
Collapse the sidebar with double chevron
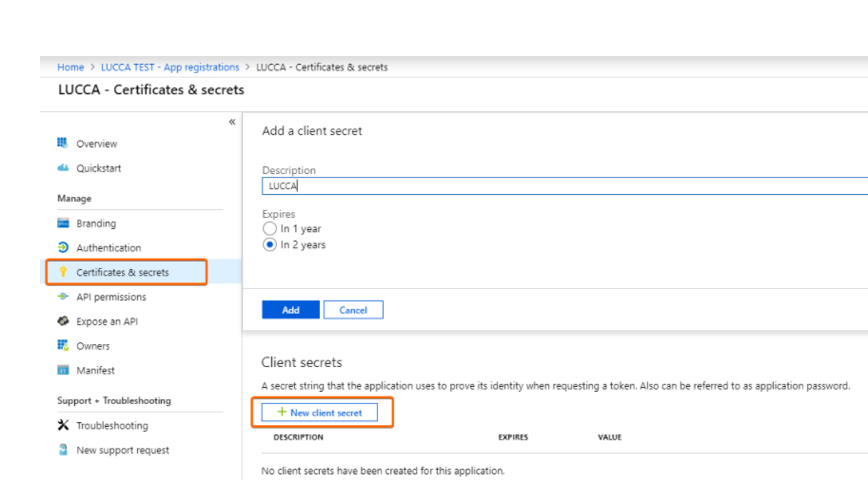click(232, 122)
